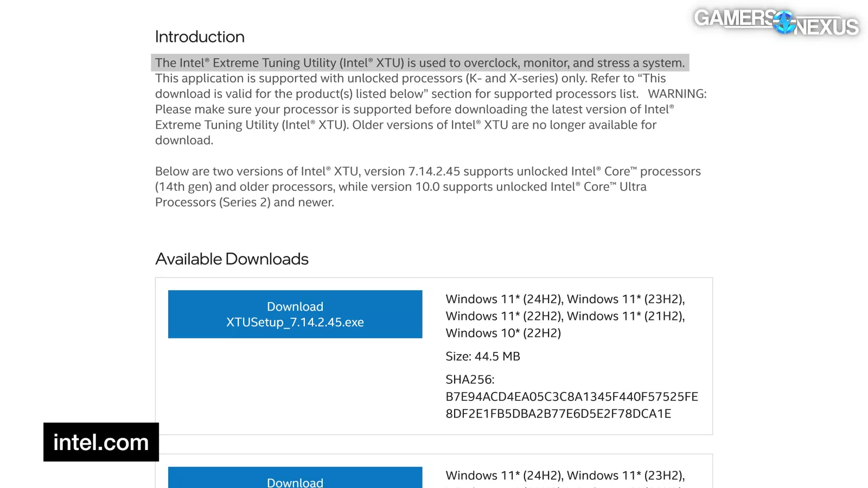Click the SHA256: label
This screenshot has height=488, width=868.
pyautogui.click(x=470, y=380)
